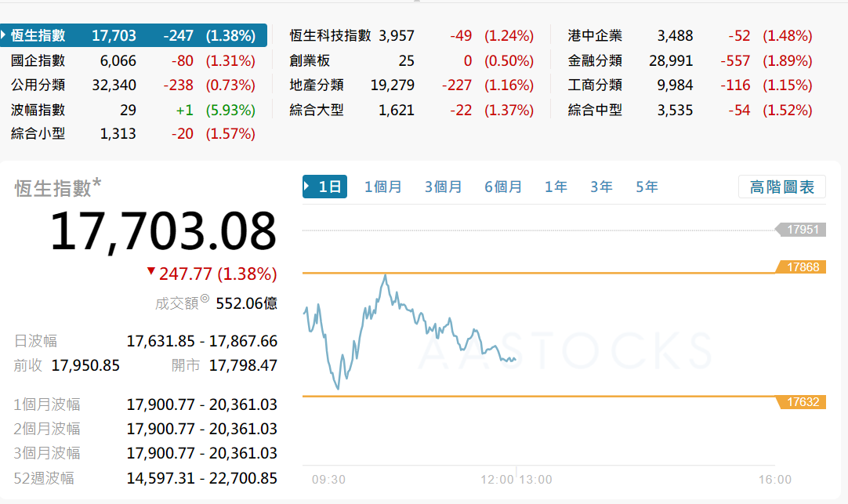Click the 17951 previous close marker
Image resolution: width=848 pixels, height=504 pixels.
click(803, 230)
